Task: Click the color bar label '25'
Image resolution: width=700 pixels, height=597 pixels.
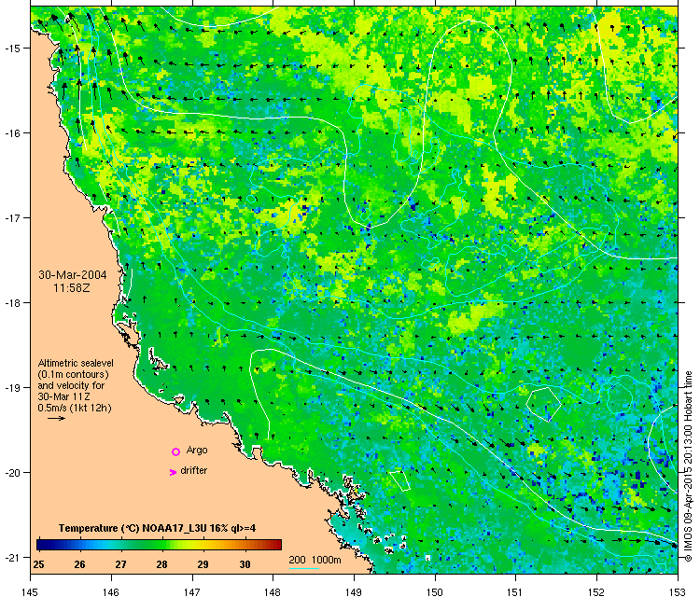Action: pyautogui.click(x=38, y=564)
